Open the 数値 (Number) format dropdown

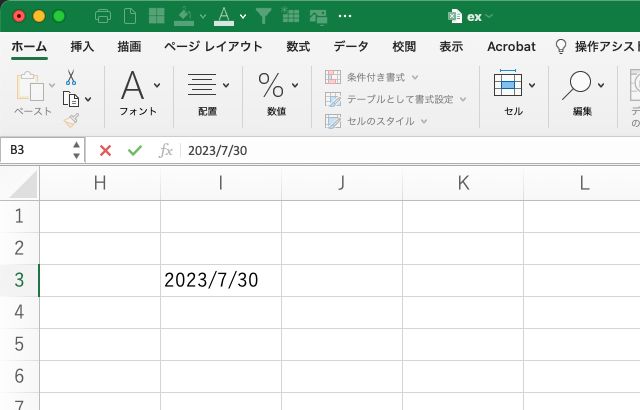277,95
